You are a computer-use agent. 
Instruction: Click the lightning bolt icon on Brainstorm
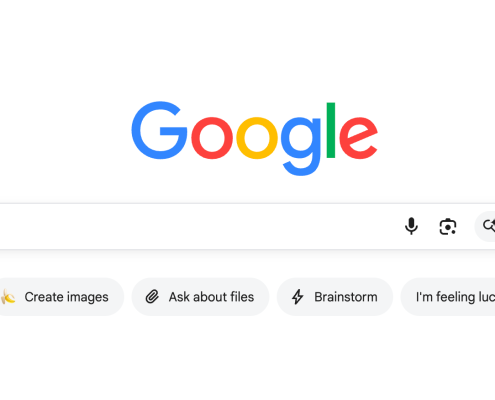[298, 297]
